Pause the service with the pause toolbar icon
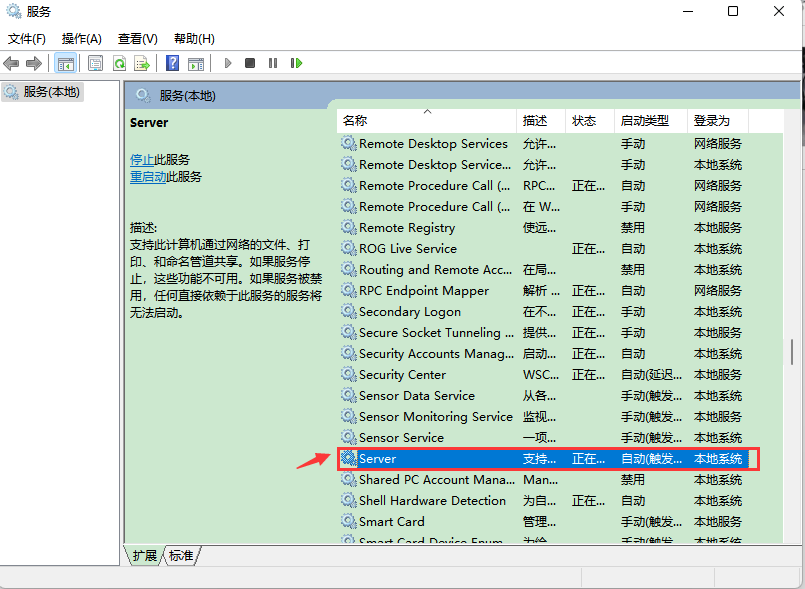The image size is (805, 589). [274, 63]
